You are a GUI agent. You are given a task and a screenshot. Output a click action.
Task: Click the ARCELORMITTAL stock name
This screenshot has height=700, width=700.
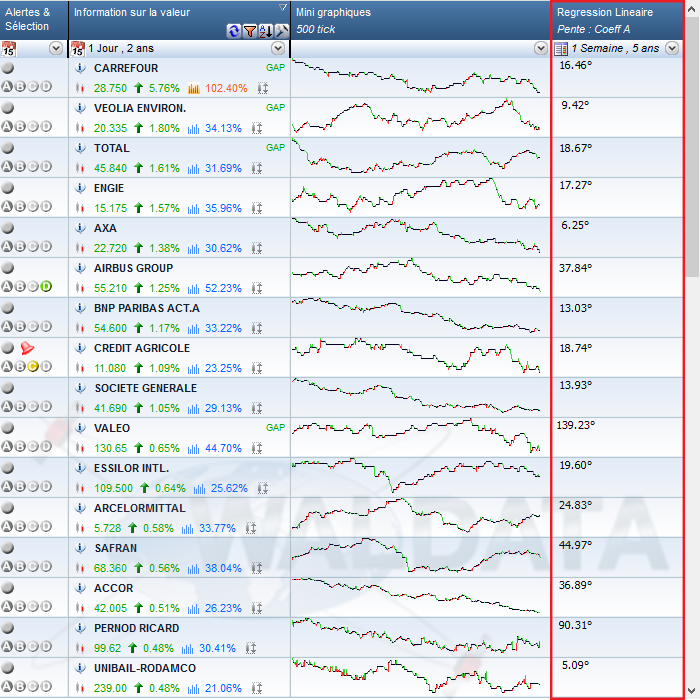click(140, 508)
